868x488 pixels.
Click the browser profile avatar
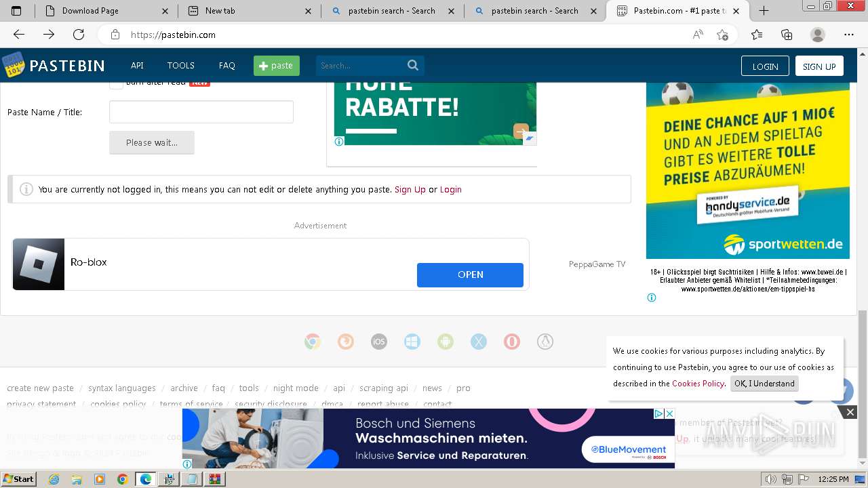818,35
